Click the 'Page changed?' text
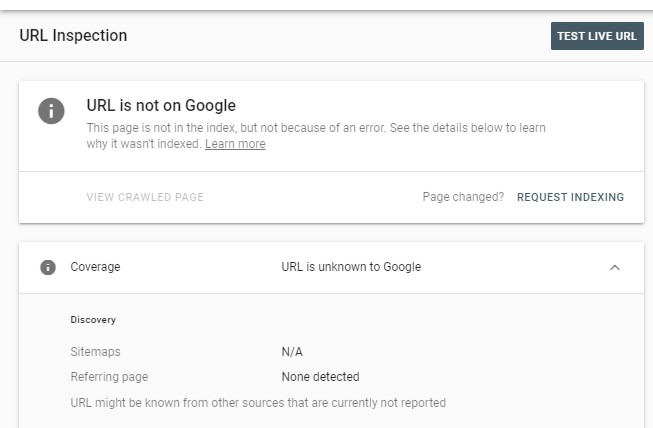 tap(463, 197)
